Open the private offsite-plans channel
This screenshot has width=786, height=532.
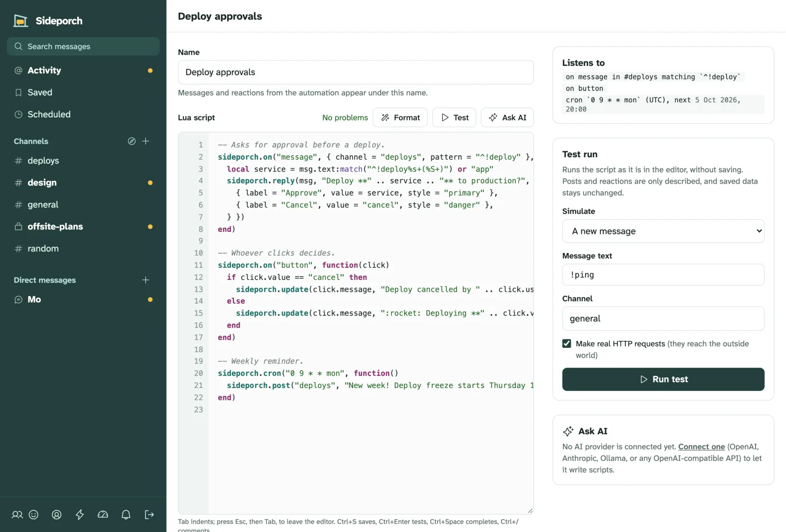pyautogui.click(x=83, y=226)
